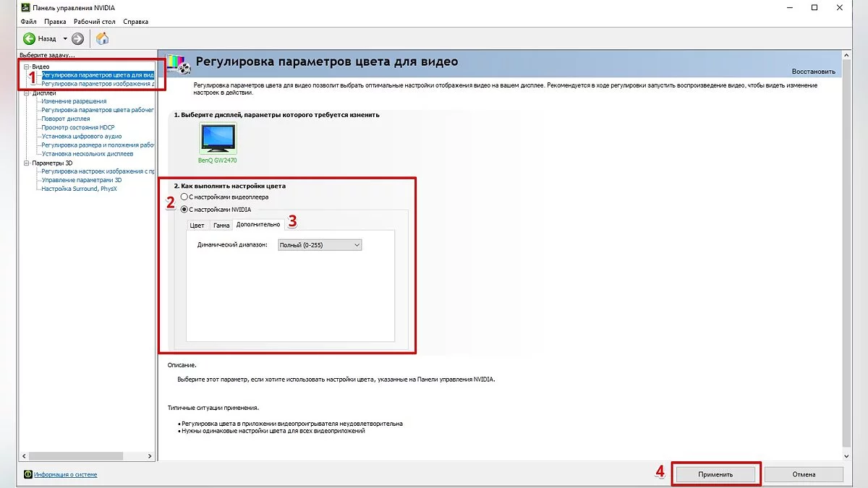Click the Параметры 3D category label
The width and height of the screenshot is (868, 488).
52,163
